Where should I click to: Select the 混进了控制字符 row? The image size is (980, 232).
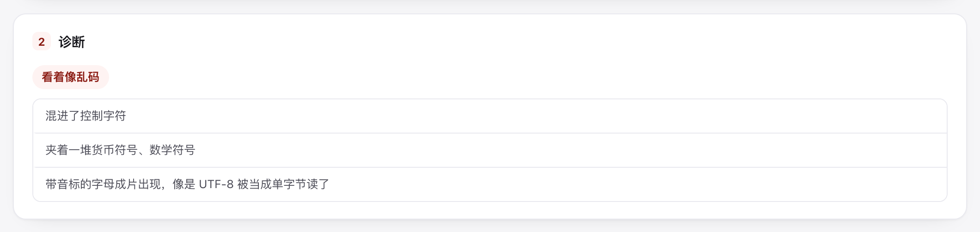click(x=490, y=116)
